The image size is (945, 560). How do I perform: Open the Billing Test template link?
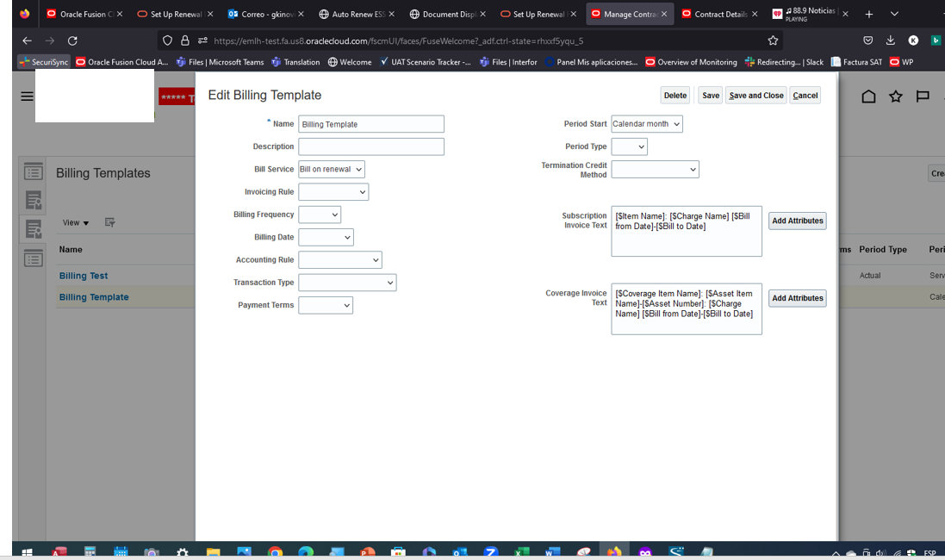(x=84, y=276)
